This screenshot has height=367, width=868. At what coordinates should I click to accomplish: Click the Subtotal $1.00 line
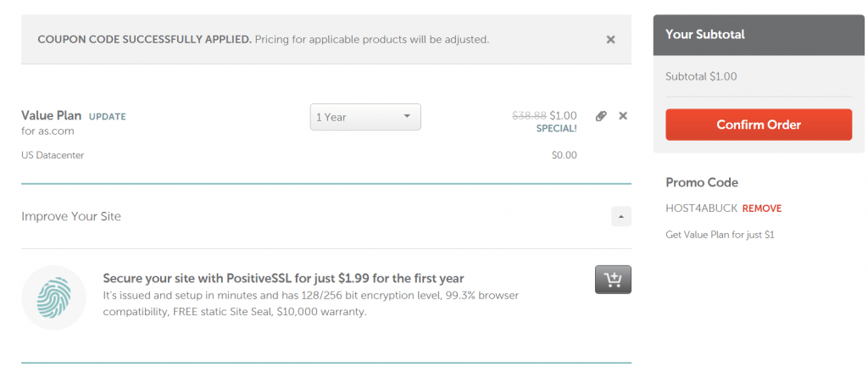[x=701, y=76]
